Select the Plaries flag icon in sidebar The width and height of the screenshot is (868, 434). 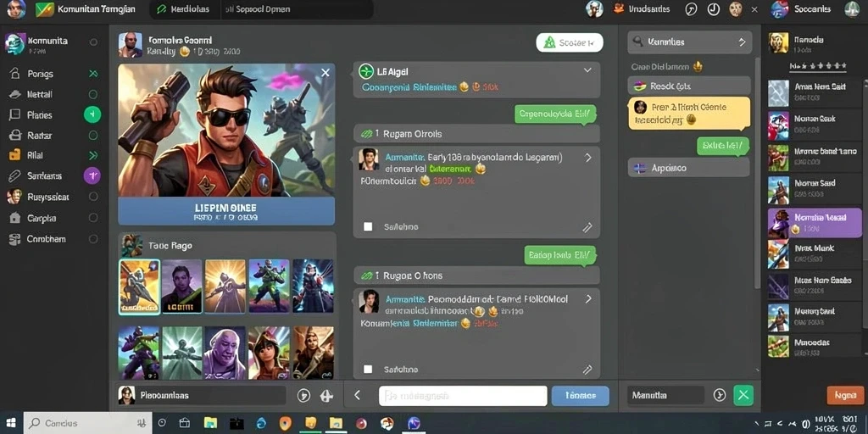click(x=15, y=115)
